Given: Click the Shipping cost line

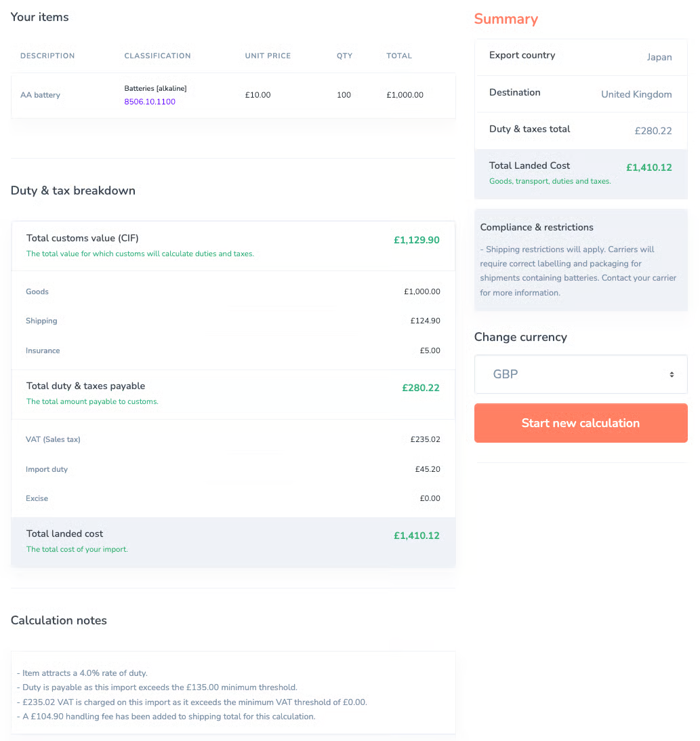Looking at the screenshot, I should point(233,321).
